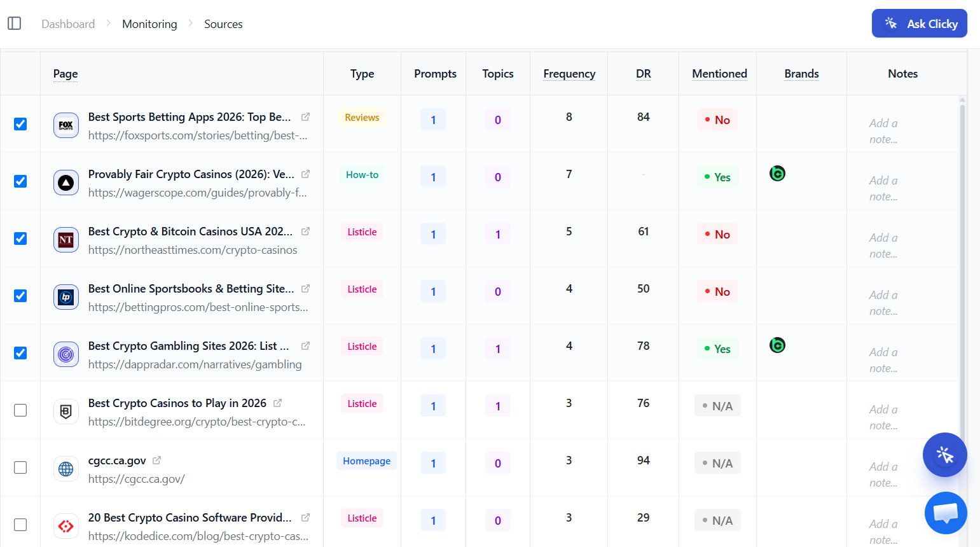Viewport: 980px width, 547px height.
Task: Open the chat support bubble
Action: click(946, 513)
